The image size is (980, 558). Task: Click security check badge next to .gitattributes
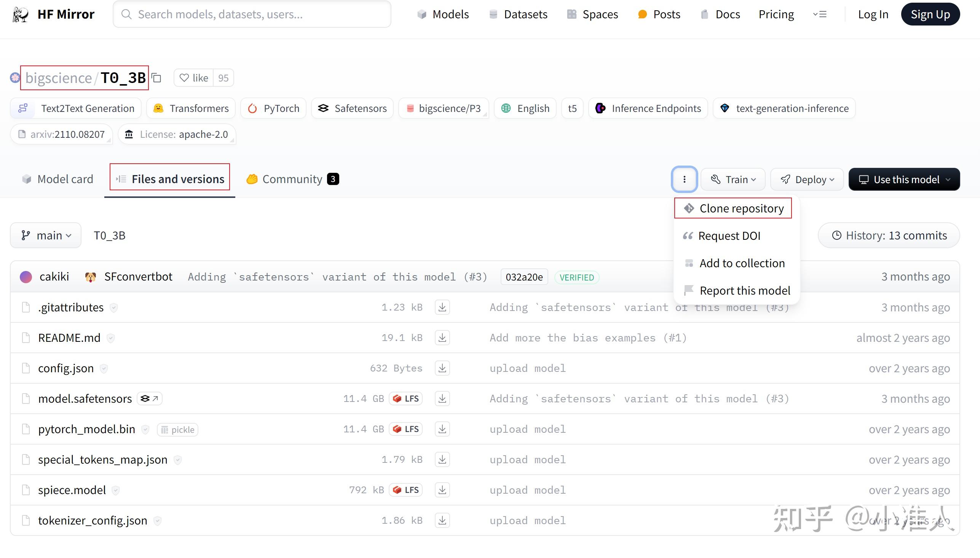tap(113, 308)
